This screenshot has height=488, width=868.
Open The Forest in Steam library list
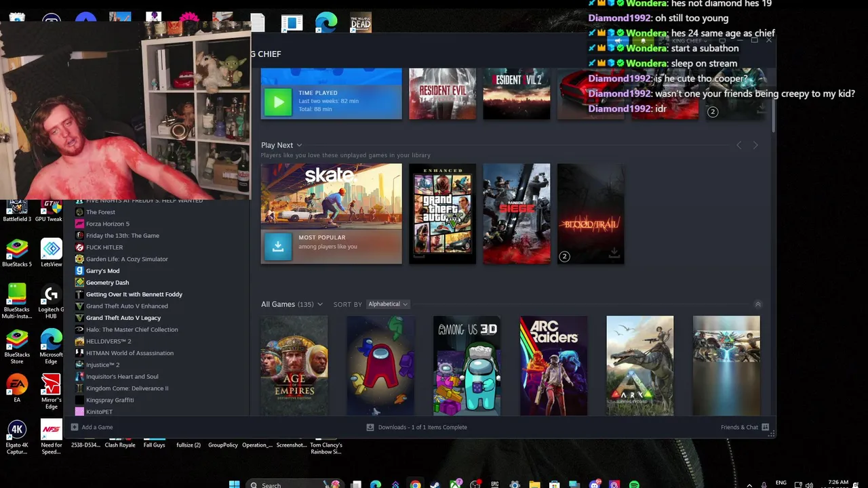[x=100, y=212]
